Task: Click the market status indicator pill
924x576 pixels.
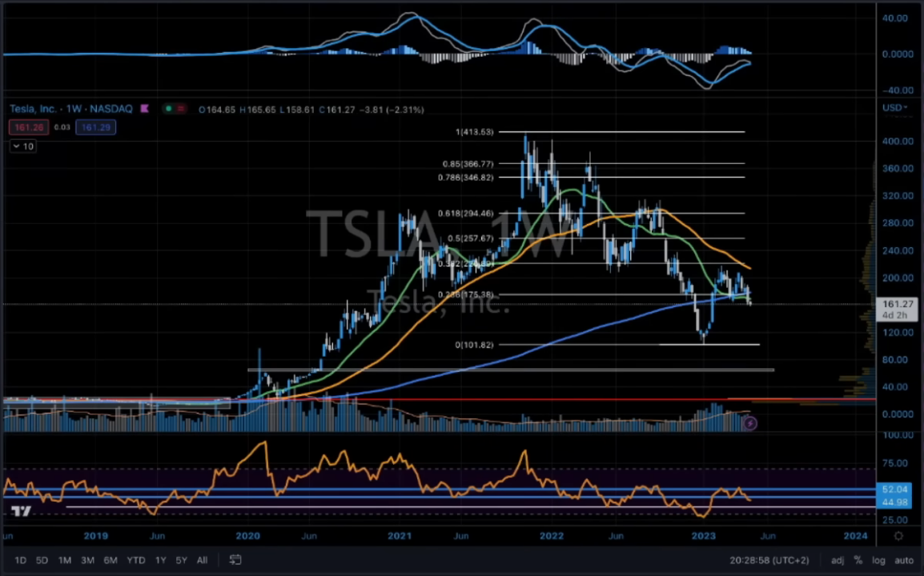Action: [x=174, y=109]
